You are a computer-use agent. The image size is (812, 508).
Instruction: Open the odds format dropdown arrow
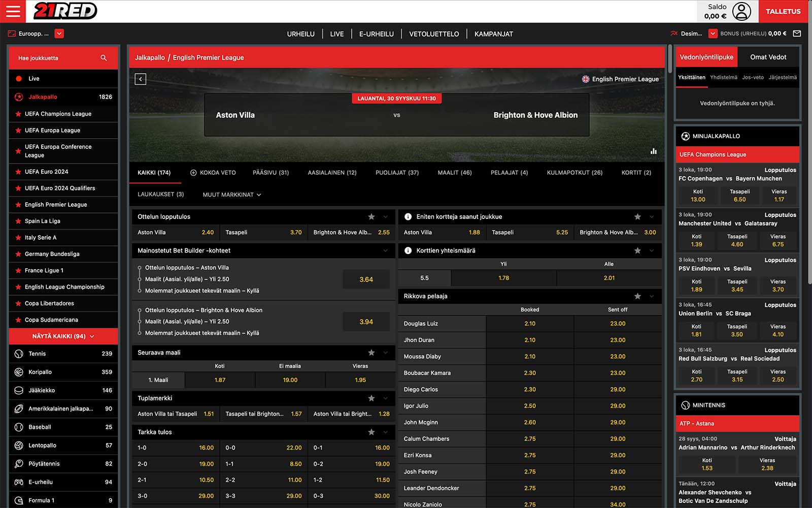click(713, 34)
